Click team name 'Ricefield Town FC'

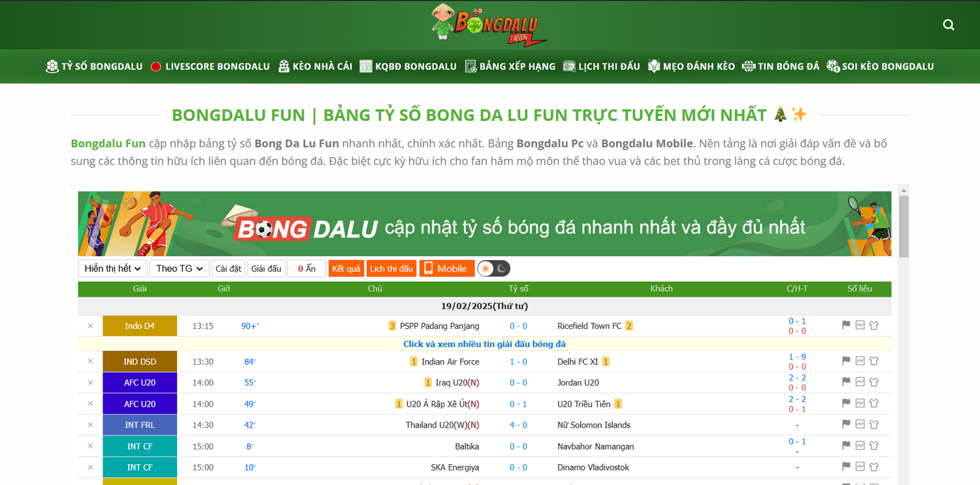coord(589,326)
